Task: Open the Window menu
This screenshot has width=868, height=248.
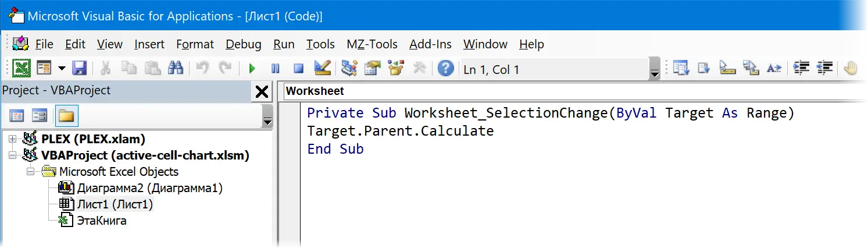Action: [x=485, y=44]
